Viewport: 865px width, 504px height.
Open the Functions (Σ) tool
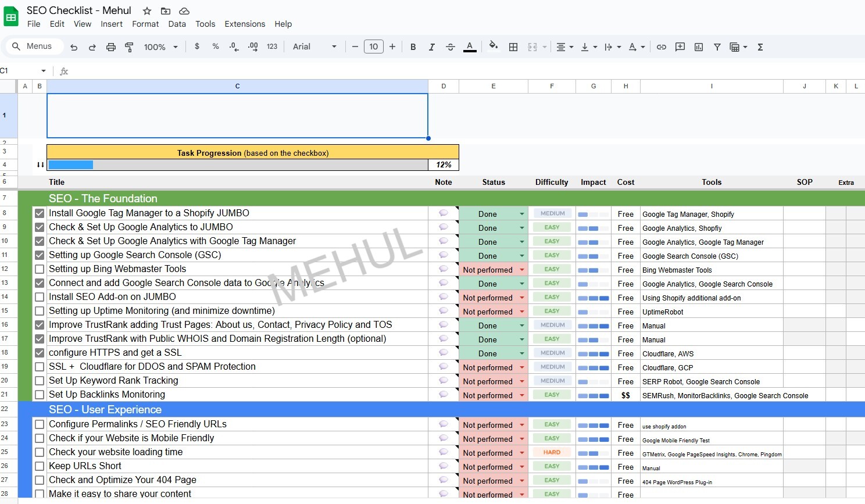coord(760,47)
